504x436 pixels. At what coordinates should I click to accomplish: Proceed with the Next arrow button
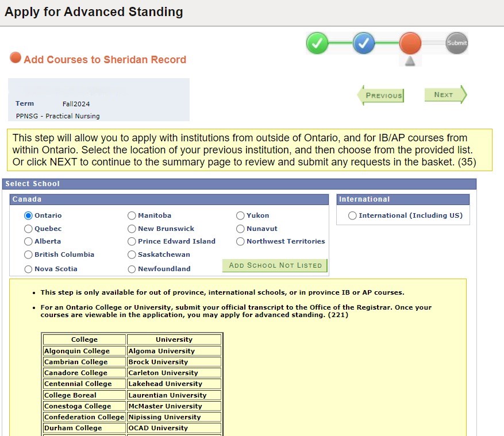tap(445, 95)
